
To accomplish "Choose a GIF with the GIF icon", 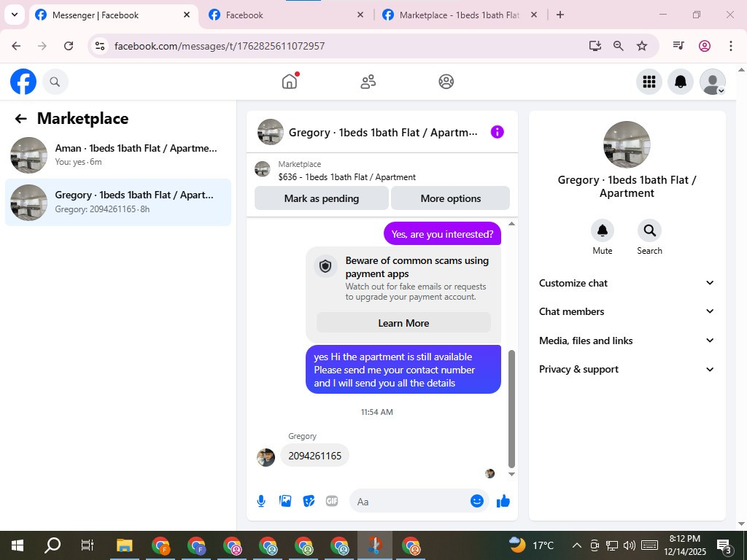I will (332, 501).
